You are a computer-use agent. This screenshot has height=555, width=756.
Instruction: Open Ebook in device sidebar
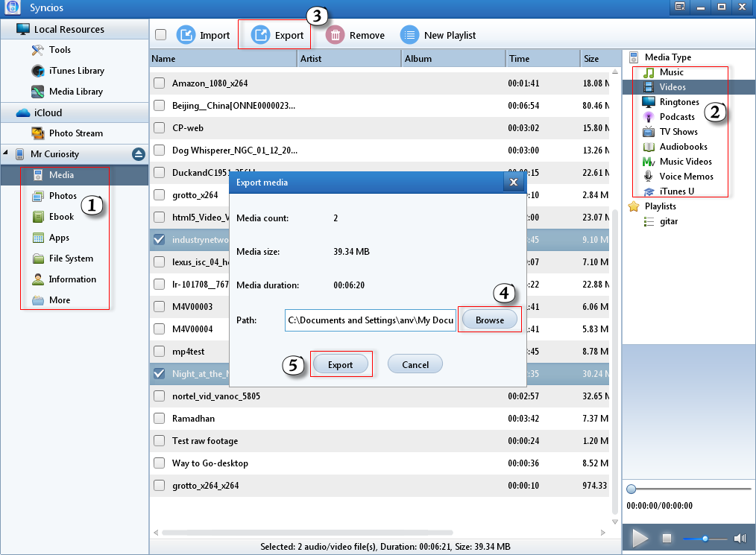click(61, 217)
